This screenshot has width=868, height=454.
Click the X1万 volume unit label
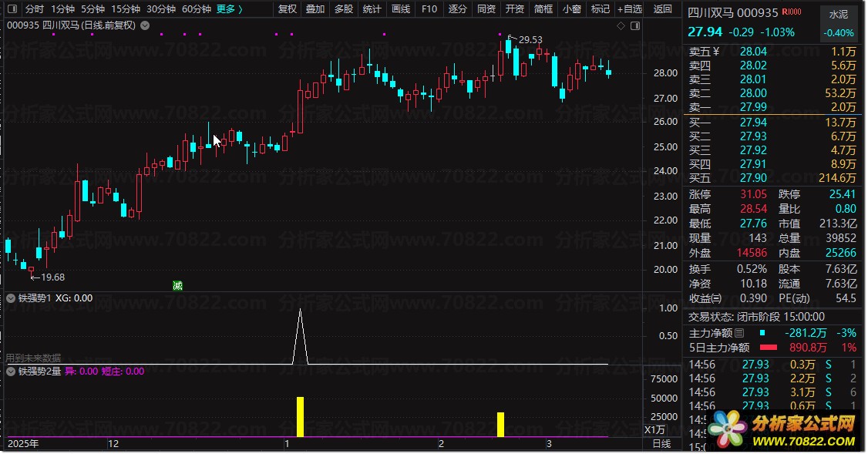point(655,430)
